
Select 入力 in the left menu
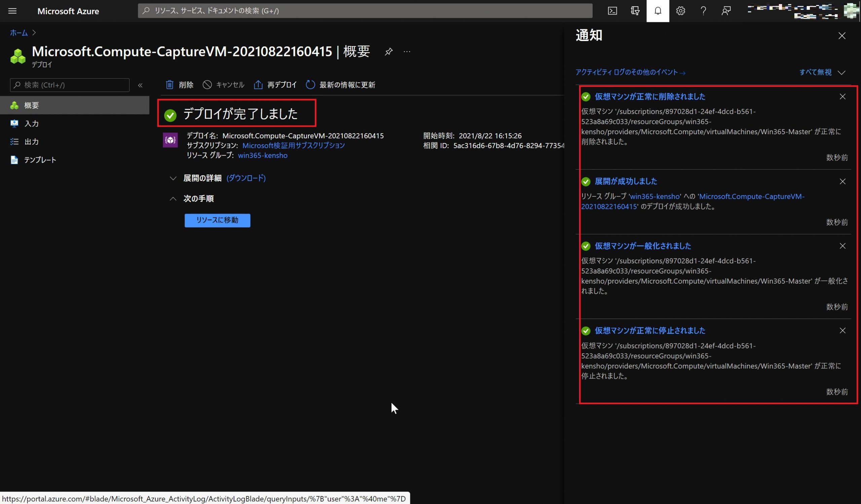pyautogui.click(x=31, y=124)
